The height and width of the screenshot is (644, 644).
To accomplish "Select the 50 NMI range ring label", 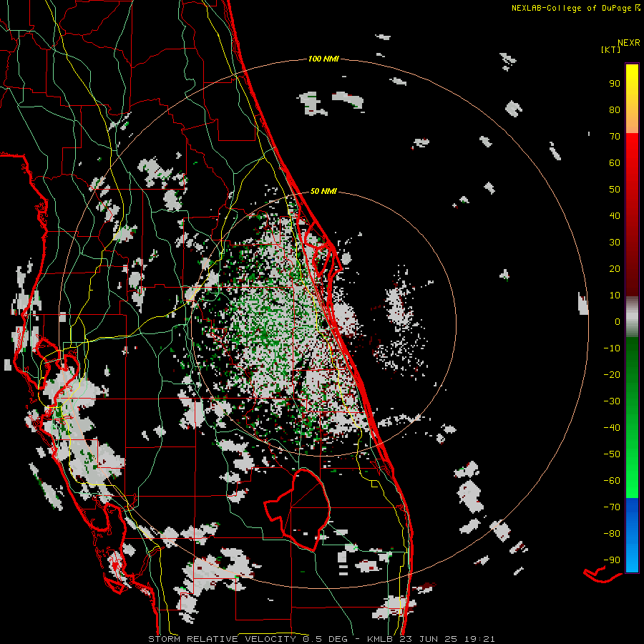I will click(323, 191).
